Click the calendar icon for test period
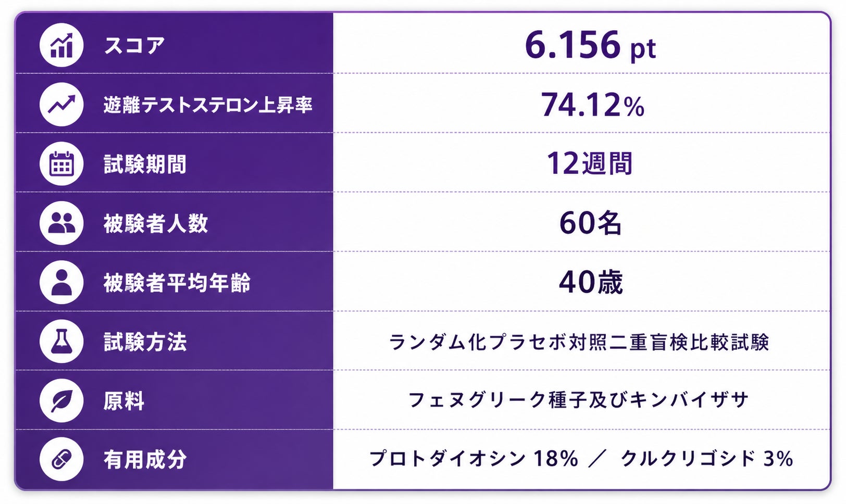The height and width of the screenshot is (504, 846). tap(61, 164)
